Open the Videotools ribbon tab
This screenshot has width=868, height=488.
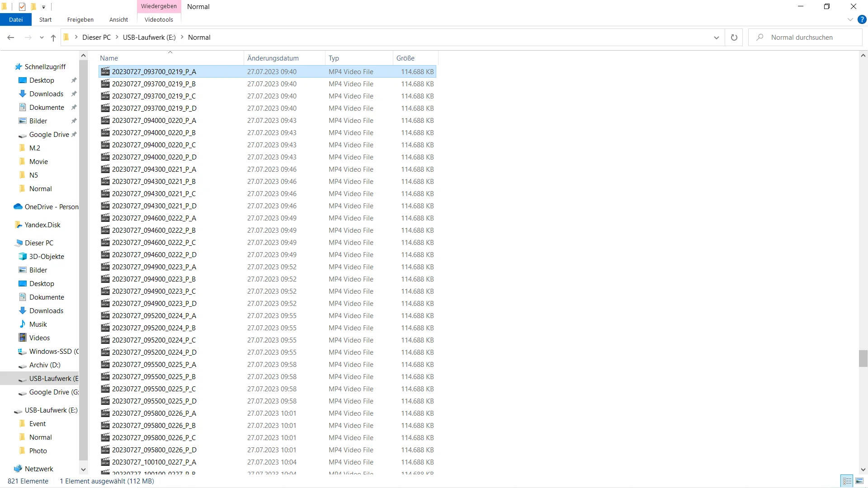159,19
